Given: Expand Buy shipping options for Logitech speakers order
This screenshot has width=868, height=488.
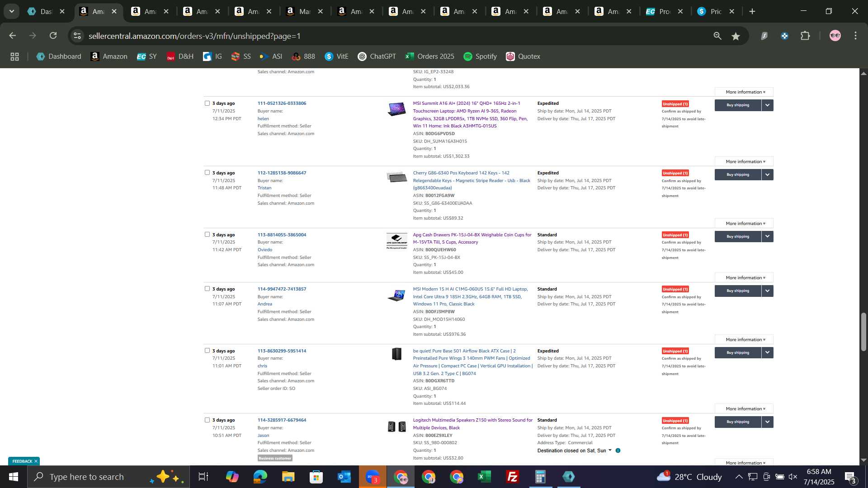Looking at the screenshot, I should [x=767, y=422].
